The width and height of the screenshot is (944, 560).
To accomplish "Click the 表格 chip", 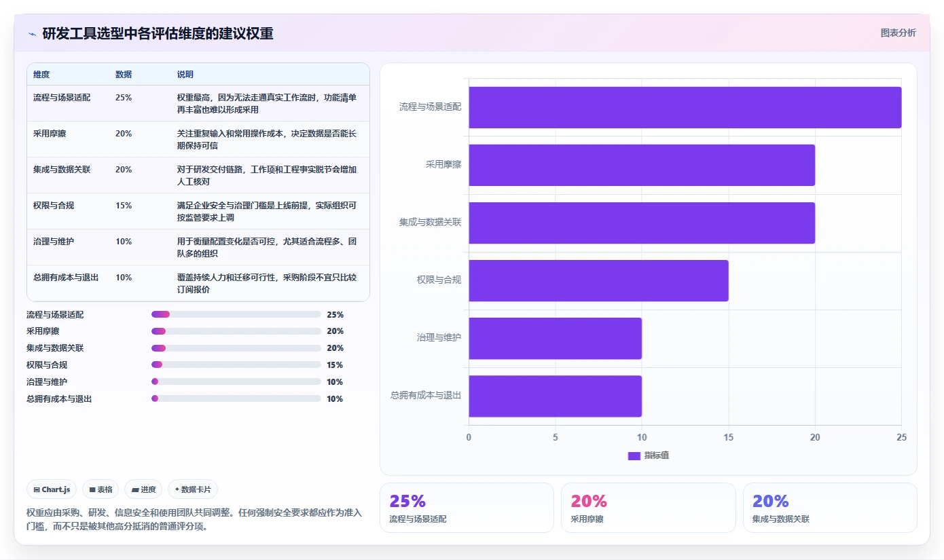I will coord(101,489).
